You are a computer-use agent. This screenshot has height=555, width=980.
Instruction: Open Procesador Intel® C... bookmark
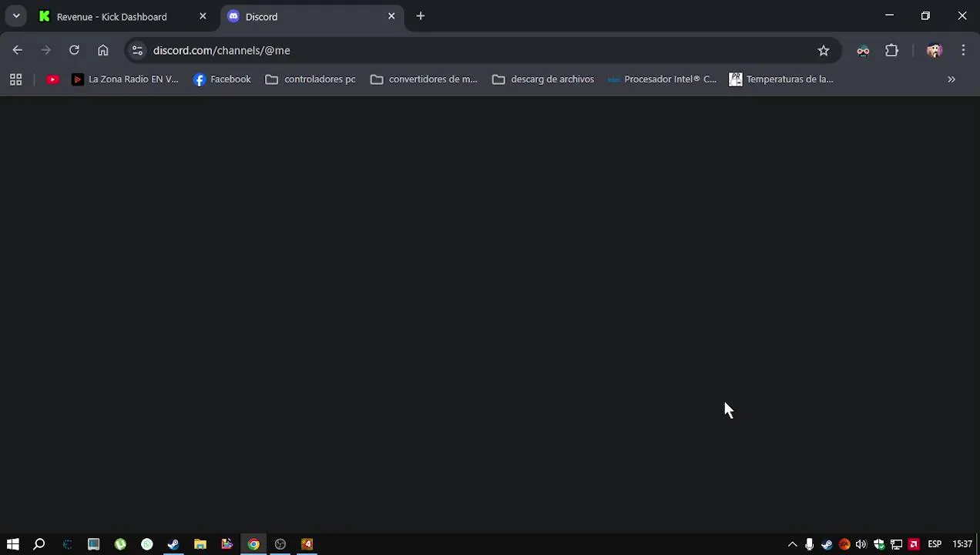point(662,79)
